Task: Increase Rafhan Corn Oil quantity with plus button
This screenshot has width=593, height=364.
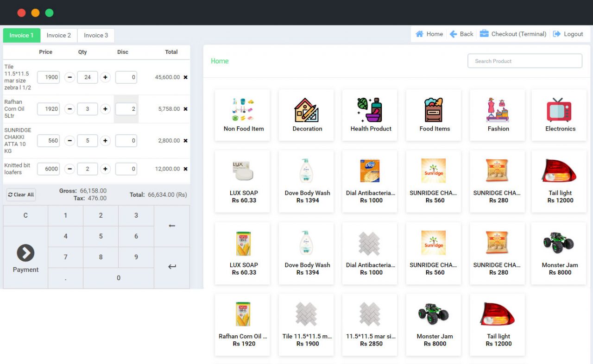Action: (105, 109)
